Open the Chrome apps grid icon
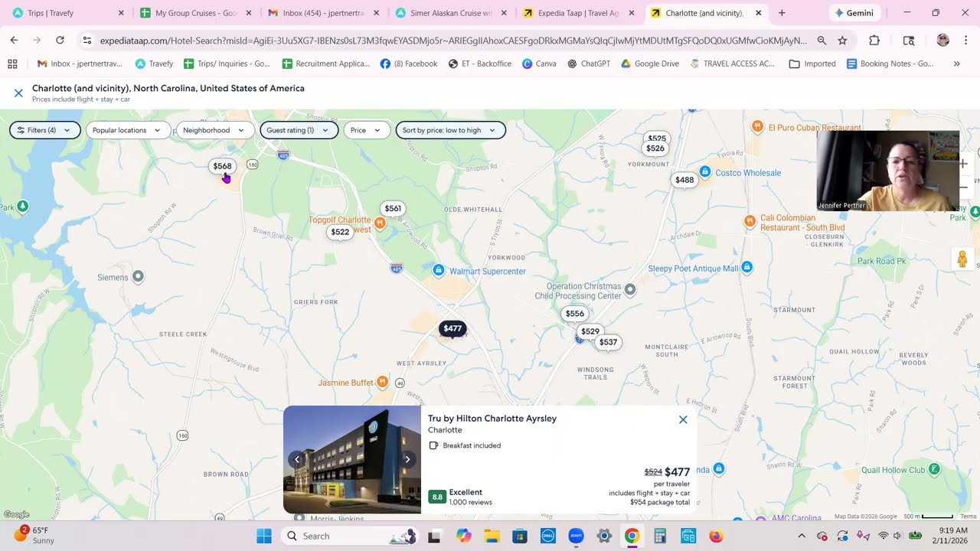The image size is (980, 551). pyautogui.click(x=12, y=64)
